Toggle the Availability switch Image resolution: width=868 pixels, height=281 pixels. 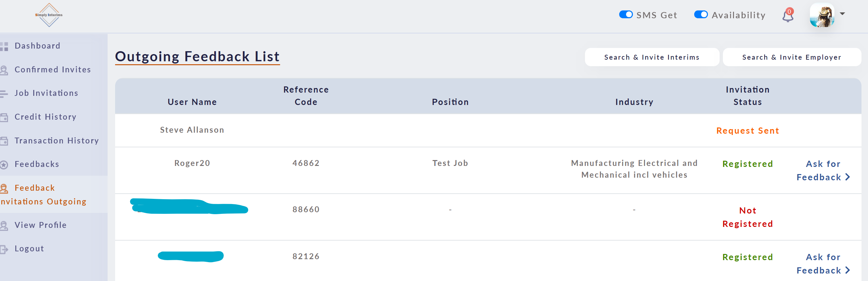click(x=701, y=15)
